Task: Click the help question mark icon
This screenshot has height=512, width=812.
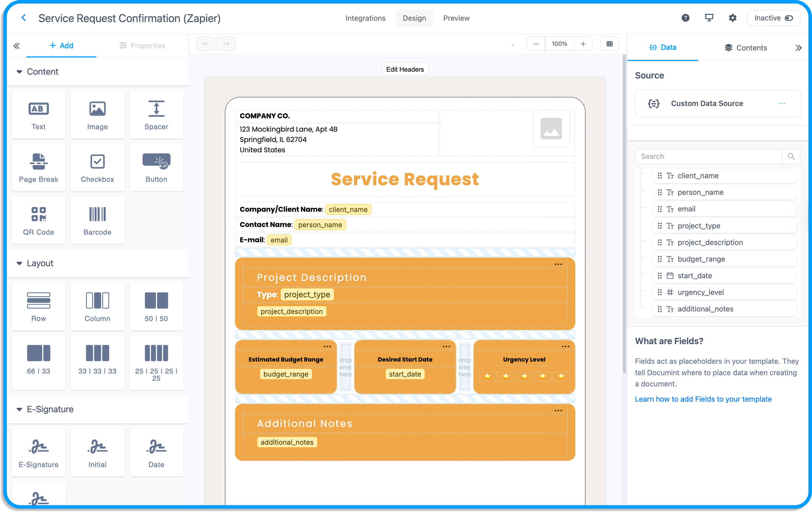Action: click(x=685, y=18)
